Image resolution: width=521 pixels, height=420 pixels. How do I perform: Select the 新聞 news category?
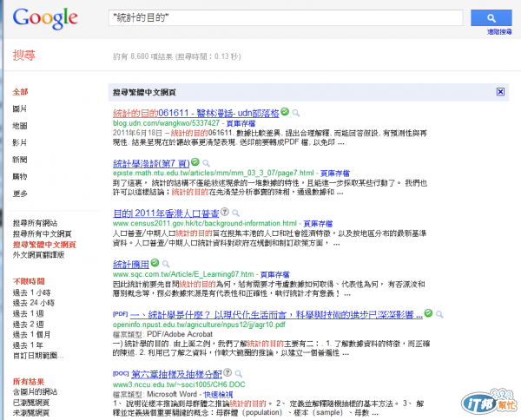pos(20,160)
